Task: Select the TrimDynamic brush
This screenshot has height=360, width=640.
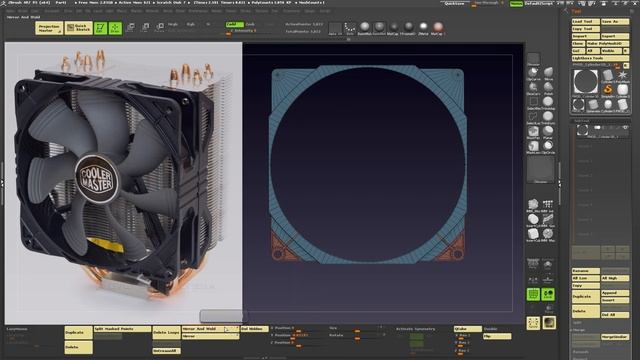Action: (548, 118)
